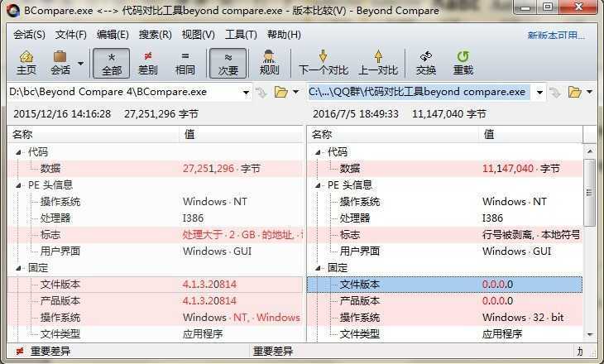This screenshot has width=604, height=364.
Task: Click the right file path field
Action: tap(419, 92)
